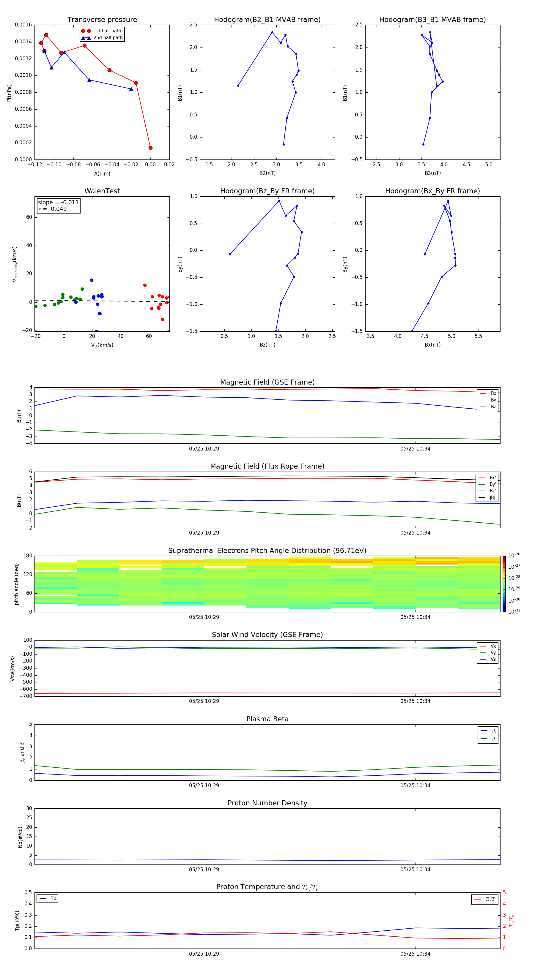Screen dimensions: 535x980
Task: Click the 'pitch angle (deg)' axis label
Action: (16, 584)
